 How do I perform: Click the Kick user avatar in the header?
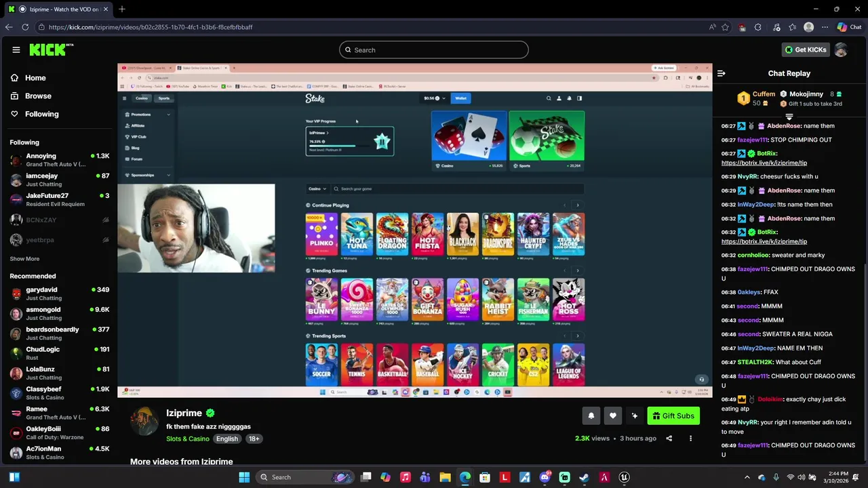pos(841,49)
